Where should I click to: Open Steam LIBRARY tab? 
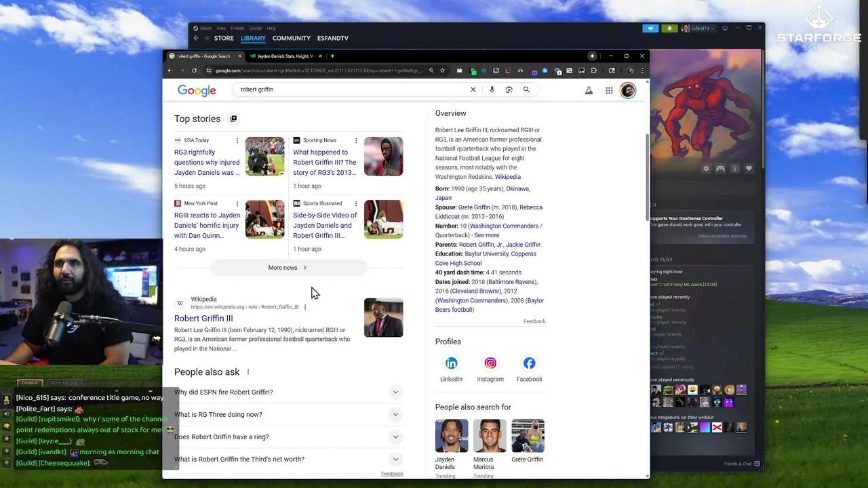coord(253,38)
